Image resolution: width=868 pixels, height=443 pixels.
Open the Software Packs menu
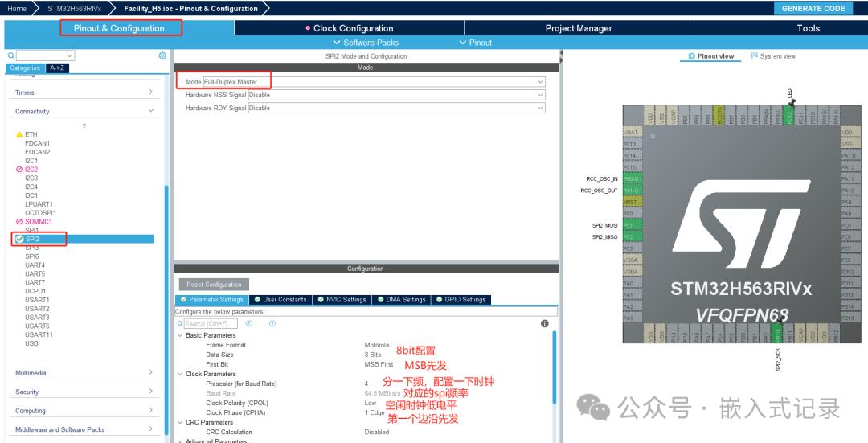click(366, 43)
